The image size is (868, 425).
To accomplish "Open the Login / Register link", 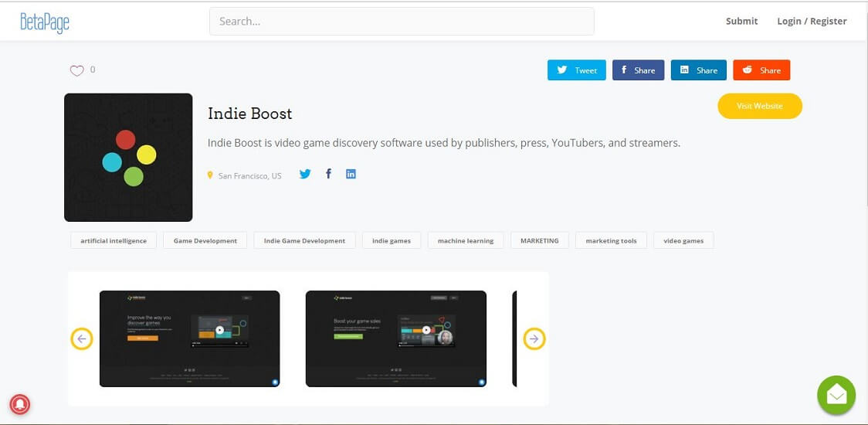I will point(812,21).
